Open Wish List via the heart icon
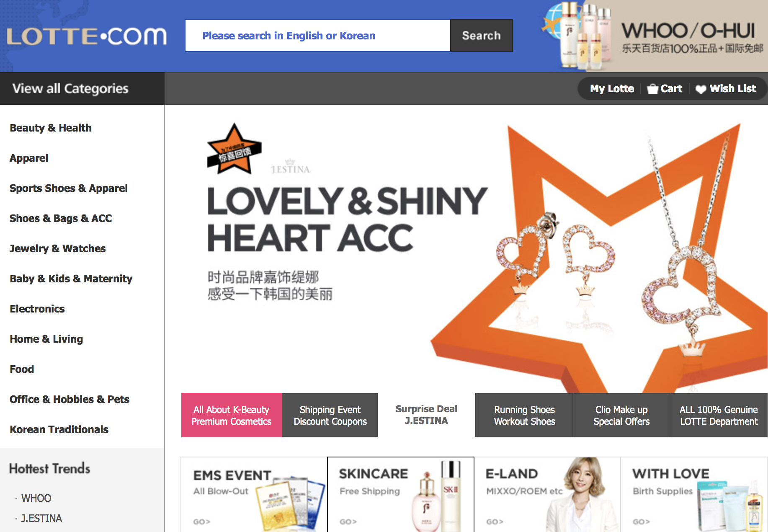 pyautogui.click(x=701, y=89)
